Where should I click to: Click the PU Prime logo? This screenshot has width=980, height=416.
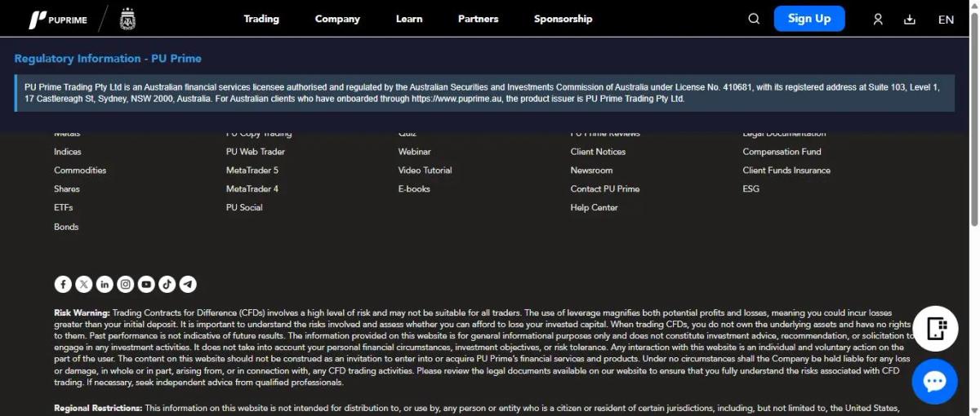pos(57,19)
